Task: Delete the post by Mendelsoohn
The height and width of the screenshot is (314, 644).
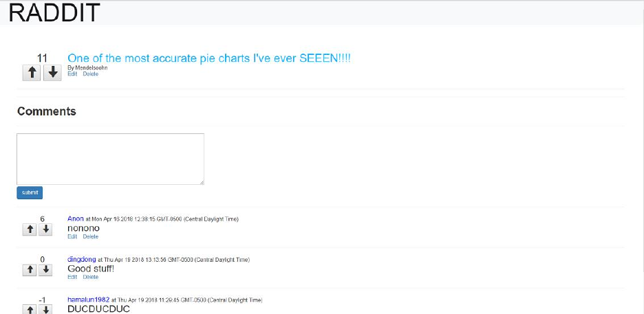Action: (91, 74)
